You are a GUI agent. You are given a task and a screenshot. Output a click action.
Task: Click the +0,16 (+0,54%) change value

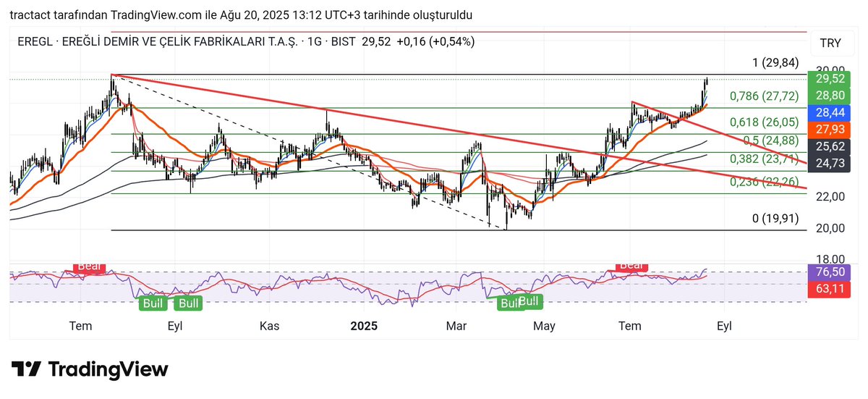coord(435,42)
